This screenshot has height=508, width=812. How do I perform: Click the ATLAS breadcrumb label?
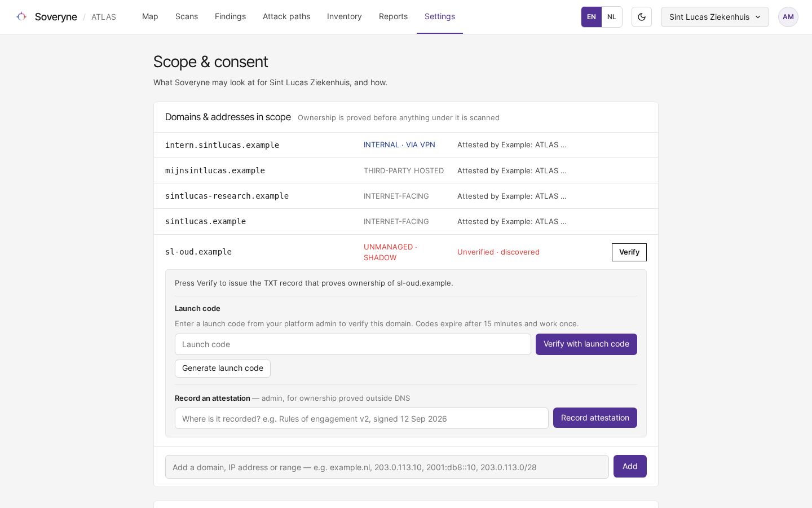[104, 17]
